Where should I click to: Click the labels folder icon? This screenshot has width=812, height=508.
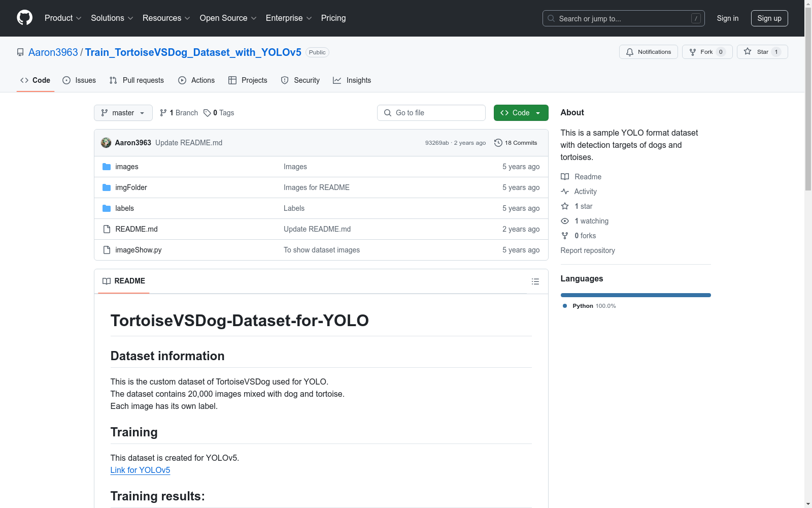107,208
